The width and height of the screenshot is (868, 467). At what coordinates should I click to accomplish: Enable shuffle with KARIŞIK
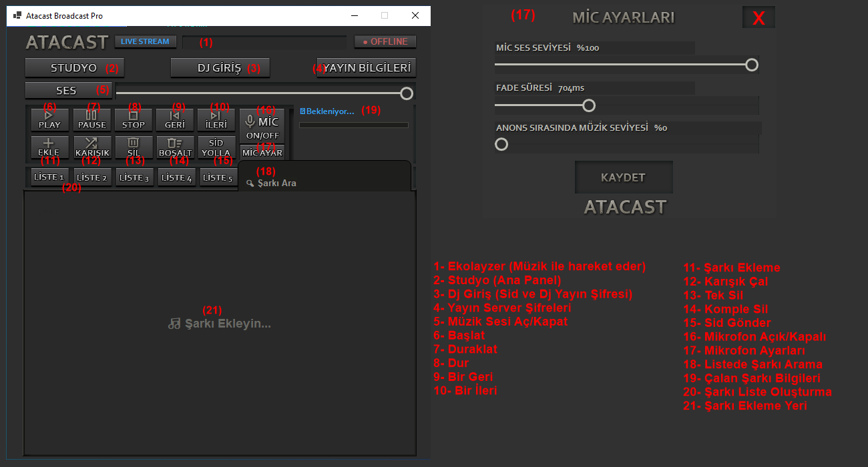coord(91,147)
